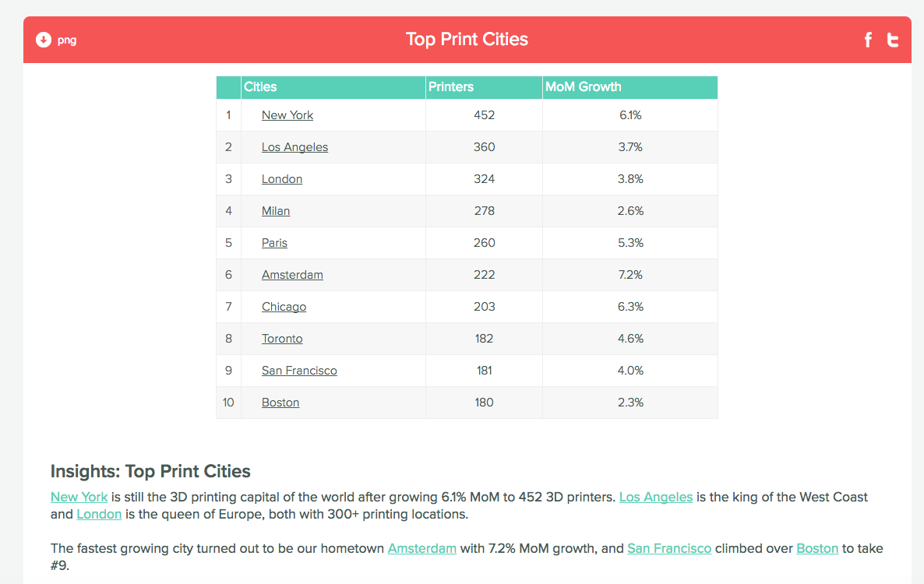This screenshot has width=924, height=584.
Task: Share the chart on Facebook
Action: (x=868, y=40)
